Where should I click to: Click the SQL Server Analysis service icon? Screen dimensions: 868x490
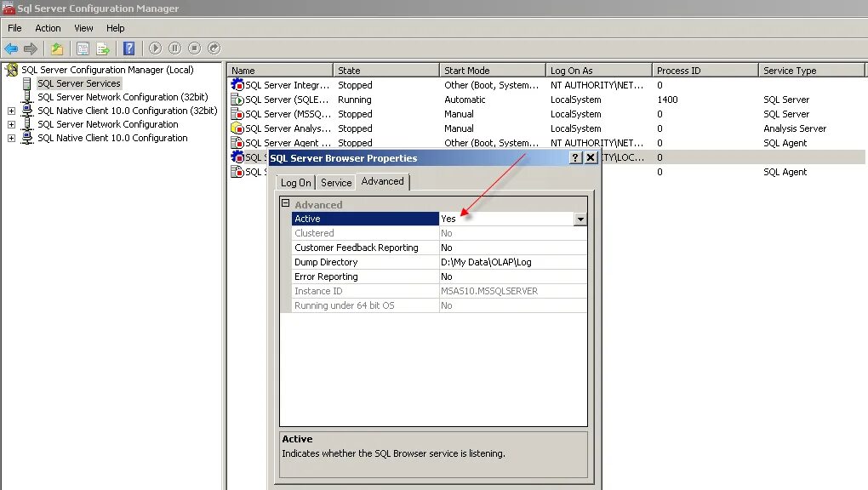[x=237, y=128]
